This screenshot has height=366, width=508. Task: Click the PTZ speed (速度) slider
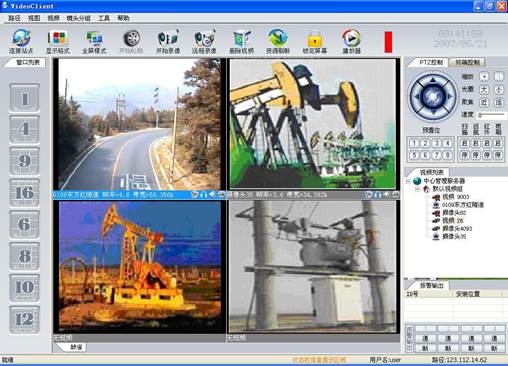(492, 115)
